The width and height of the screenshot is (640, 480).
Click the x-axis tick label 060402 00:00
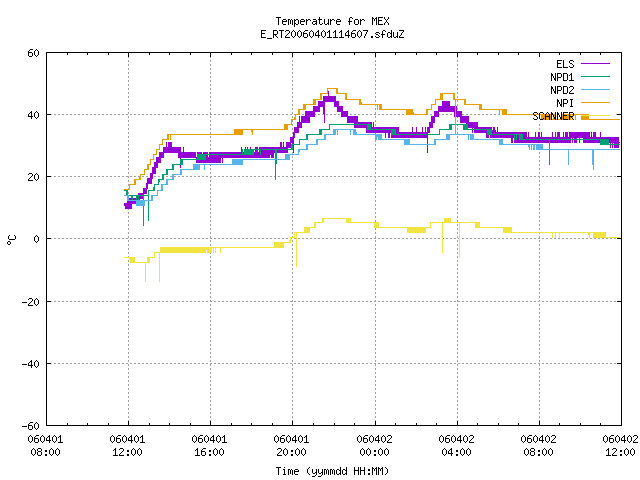(x=374, y=446)
